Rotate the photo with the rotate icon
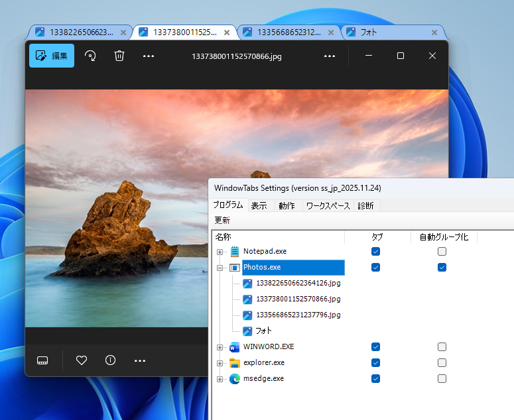514x420 pixels. point(90,56)
